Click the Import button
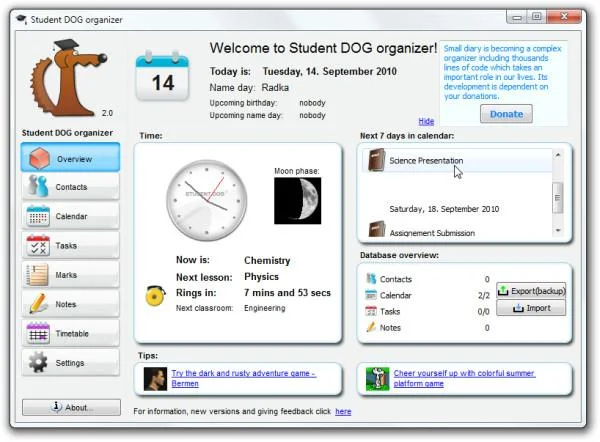This screenshot has width=600, height=442. point(531,308)
